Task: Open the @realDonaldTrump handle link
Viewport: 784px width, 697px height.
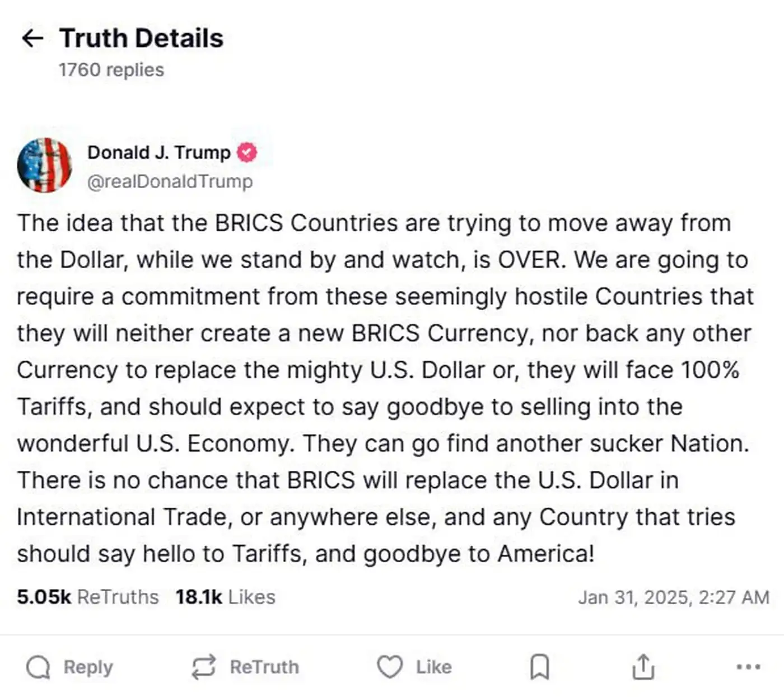Action: pos(170,181)
